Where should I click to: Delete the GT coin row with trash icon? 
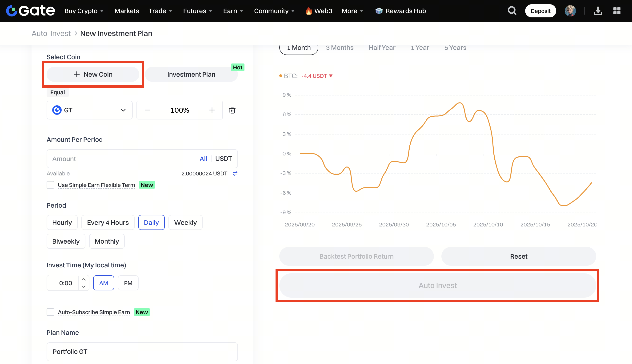(x=232, y=110)
